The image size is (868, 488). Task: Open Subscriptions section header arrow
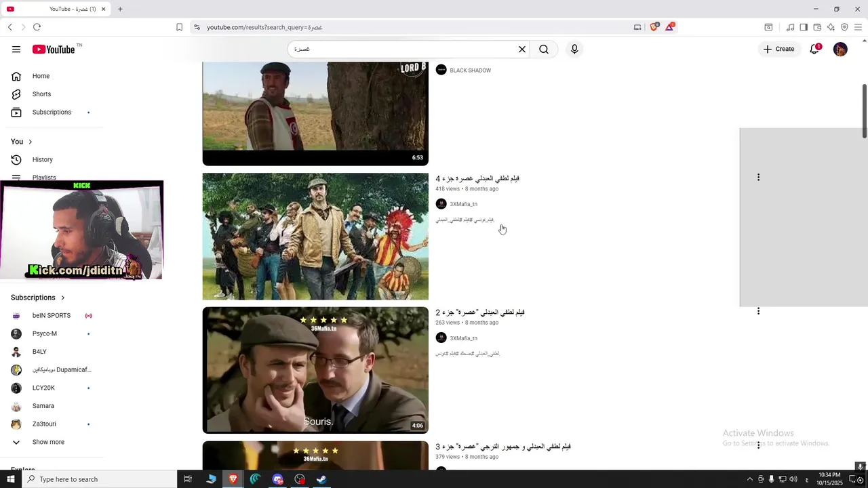coord(63,298)
